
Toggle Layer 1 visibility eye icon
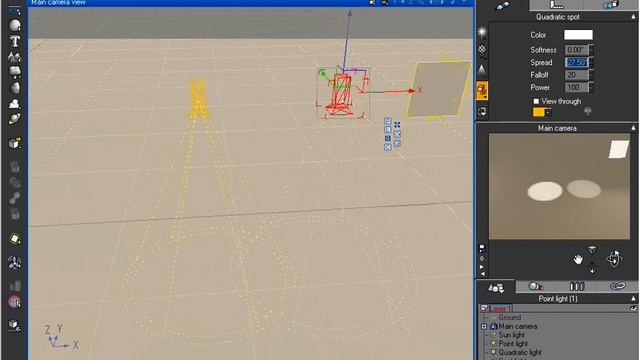[633, 308]
